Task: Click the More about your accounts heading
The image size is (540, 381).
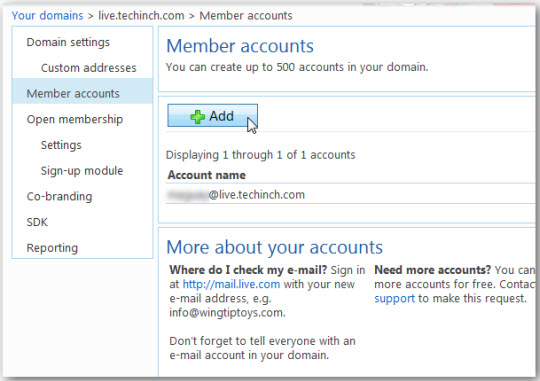Action: [x=274, y=247]
